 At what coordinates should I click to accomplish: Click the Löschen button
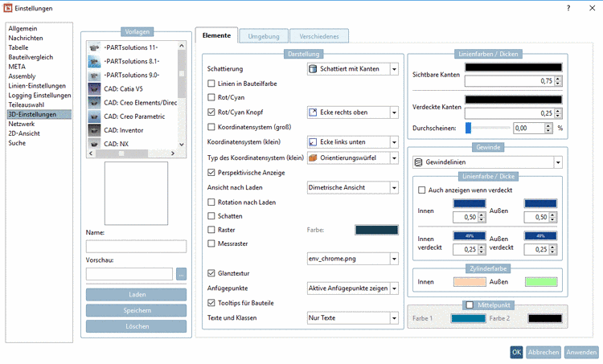136,326
